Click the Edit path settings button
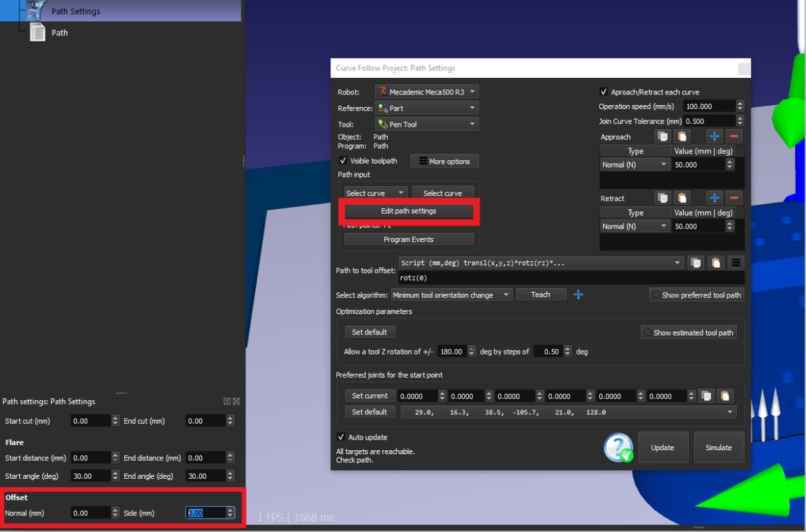This screenshot has height=532, width=806. (408, 211)
